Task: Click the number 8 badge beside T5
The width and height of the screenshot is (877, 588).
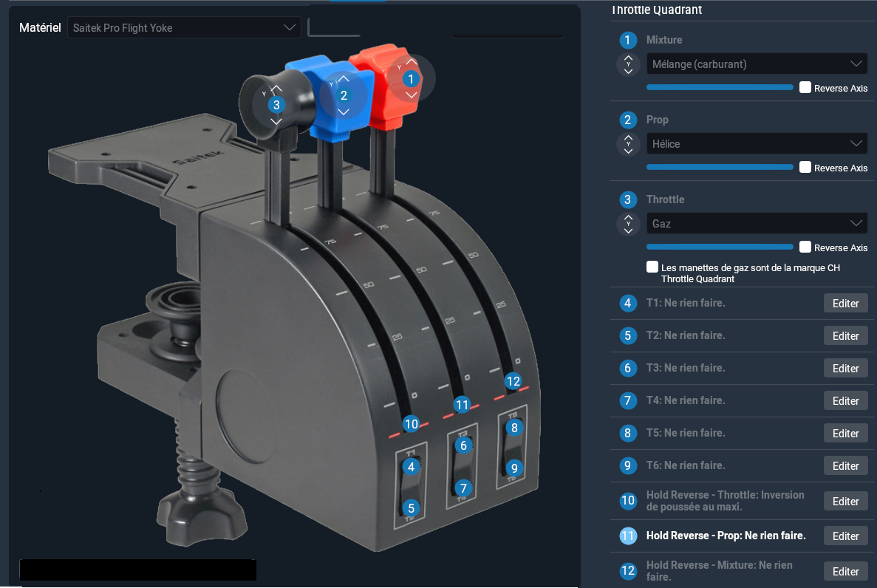Action: (x=627, y=432)
